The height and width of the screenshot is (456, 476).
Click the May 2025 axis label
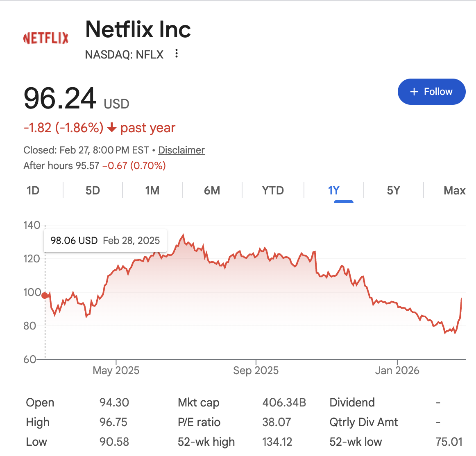point(116,370)
